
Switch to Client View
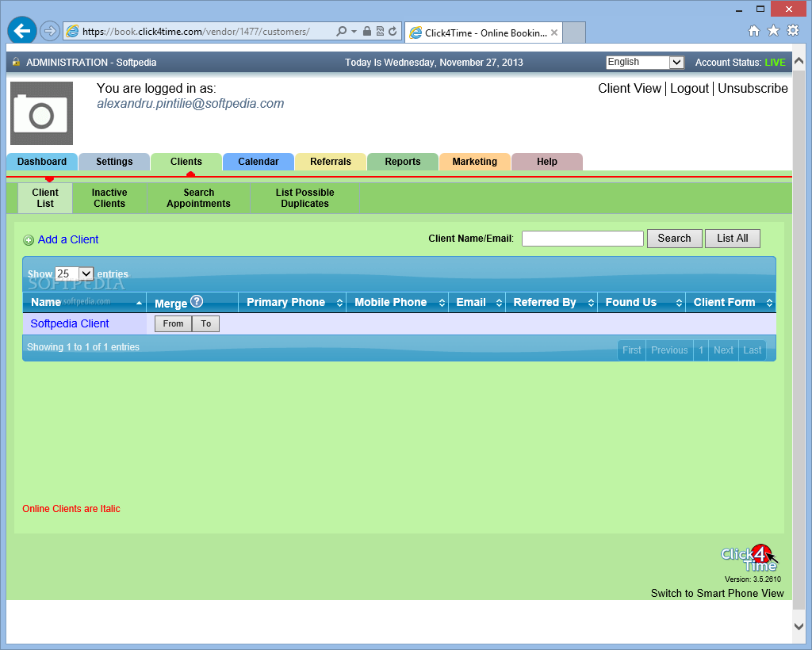pos(629,89)
